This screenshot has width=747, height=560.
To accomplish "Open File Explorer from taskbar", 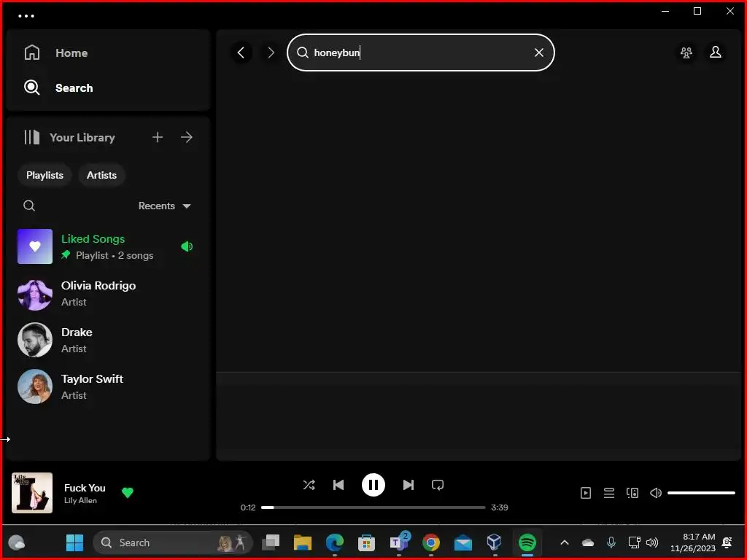I will coord(303,542).
